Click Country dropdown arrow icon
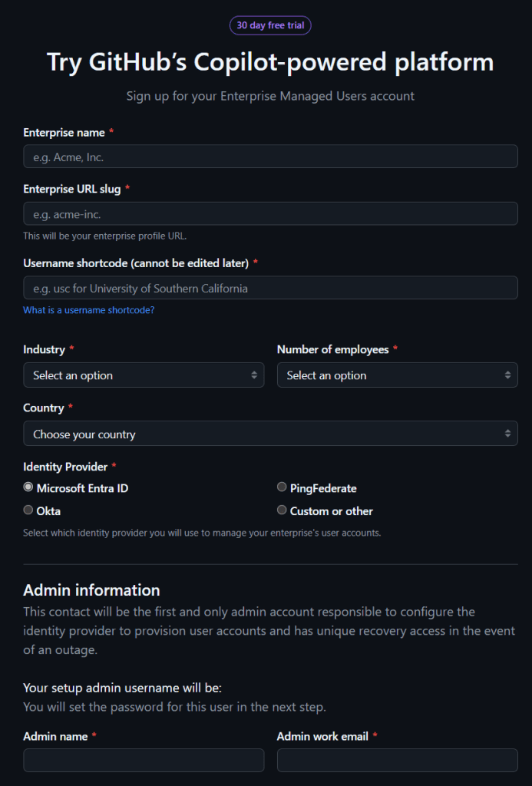Viewport: 532px width, 786px height. (x=507, y=434)
